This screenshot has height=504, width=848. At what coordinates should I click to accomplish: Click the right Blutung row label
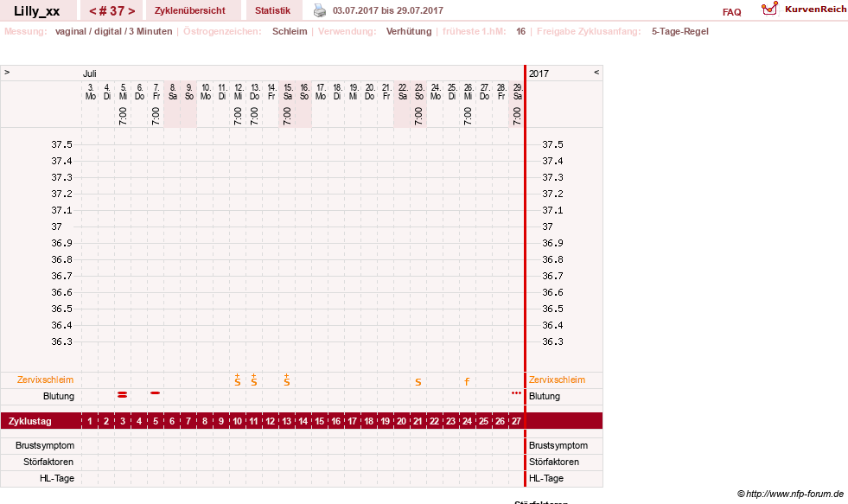pos(545,396)
